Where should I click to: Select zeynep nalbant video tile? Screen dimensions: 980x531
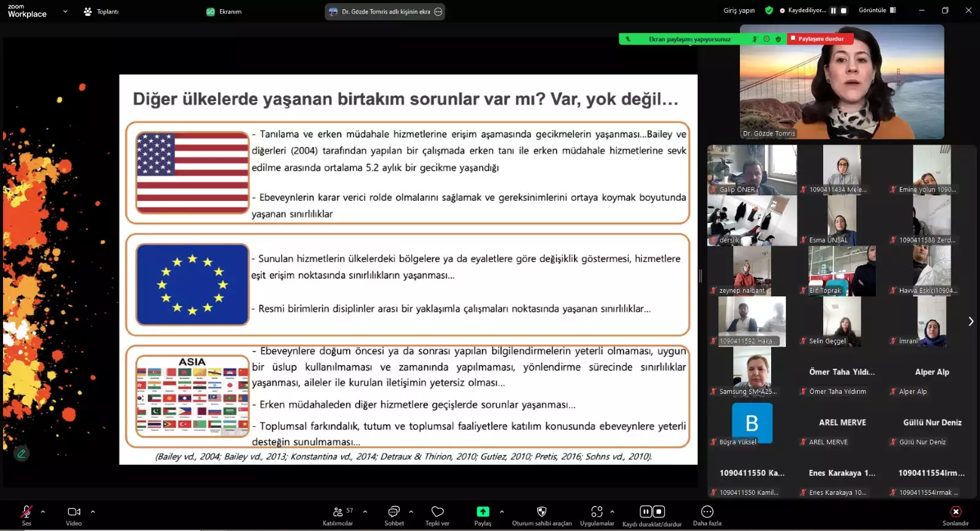point(752,271)
